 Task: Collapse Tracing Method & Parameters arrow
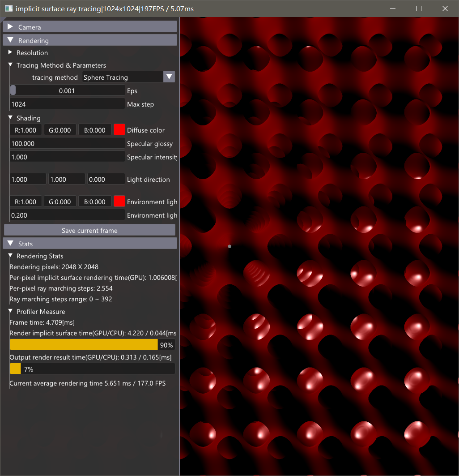click(x=10, y=64)
